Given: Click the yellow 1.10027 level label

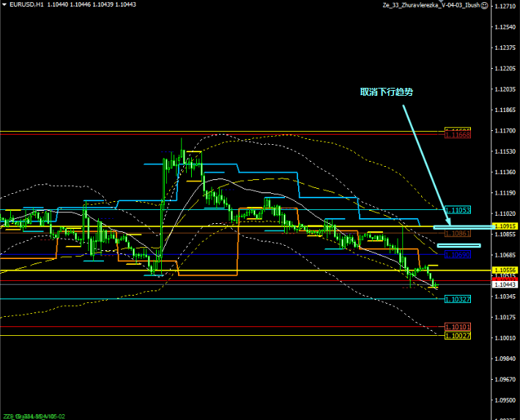Looking at the screenshot, I should click(x=458, y=335).
